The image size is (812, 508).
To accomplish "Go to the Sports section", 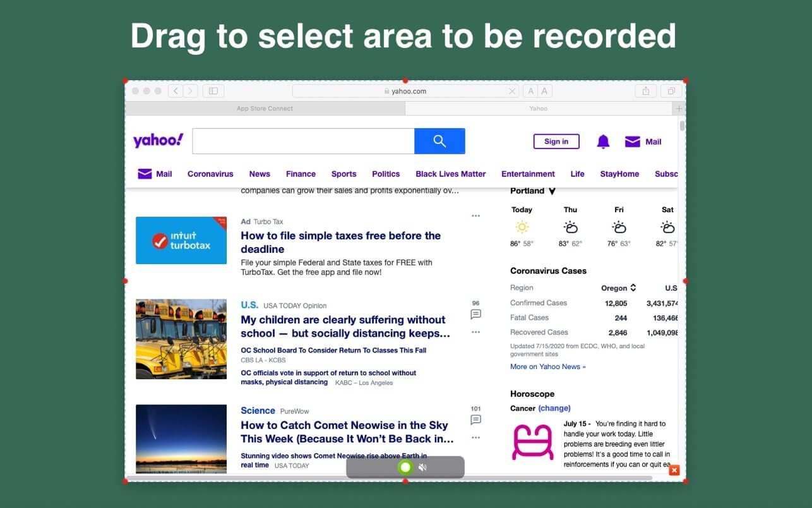I will (x=344, y=174).
